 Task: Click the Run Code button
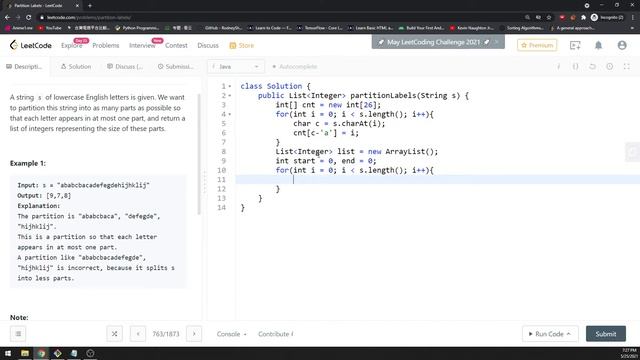[x=550, y=334]
